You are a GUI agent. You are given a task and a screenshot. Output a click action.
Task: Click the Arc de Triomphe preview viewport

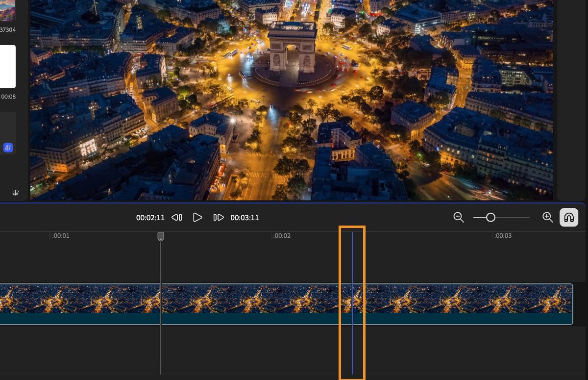click(x=294, y=98)
